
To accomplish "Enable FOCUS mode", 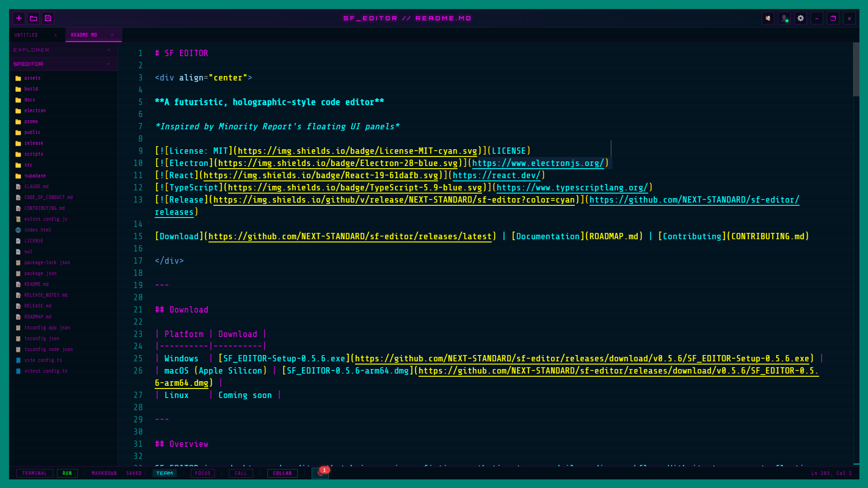I will tap(203, 473).
